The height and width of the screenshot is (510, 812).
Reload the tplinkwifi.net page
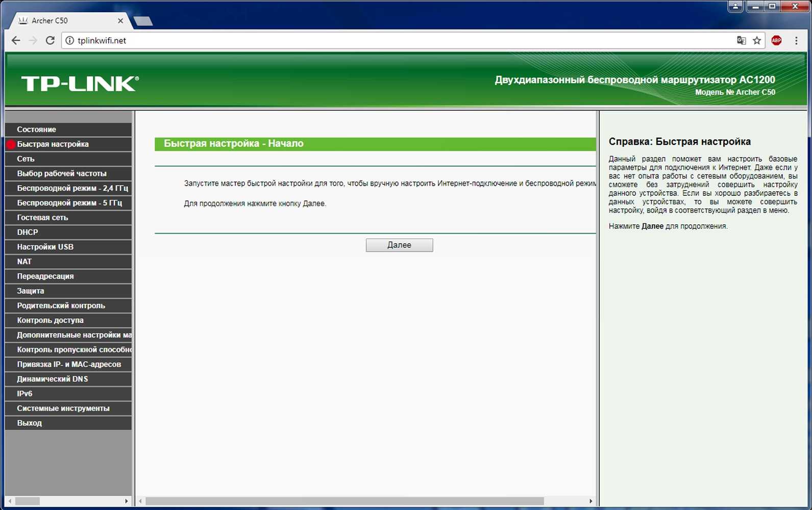[50, 40]
